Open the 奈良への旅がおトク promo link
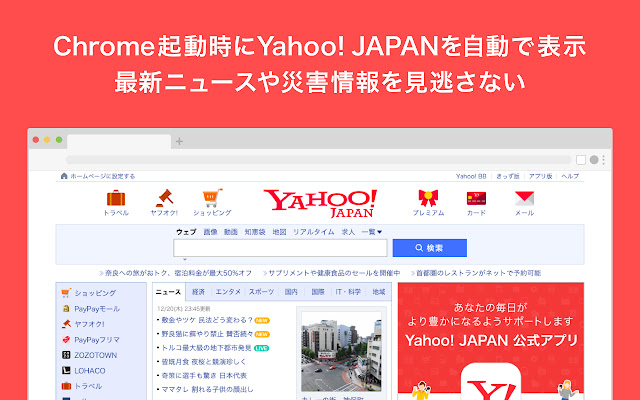The width and height of the screenshot is (640, 400). click(x=176, y=273)
